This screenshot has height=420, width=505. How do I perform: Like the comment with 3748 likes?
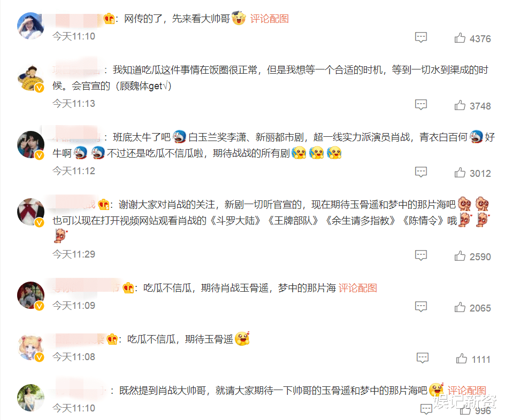click(460, 105)
